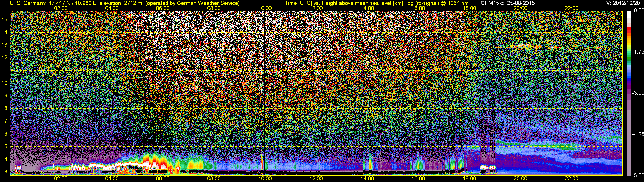This screenshot has width=644, height=182.
Task: Click the 7. km height axis label
Action: point(6,121)
